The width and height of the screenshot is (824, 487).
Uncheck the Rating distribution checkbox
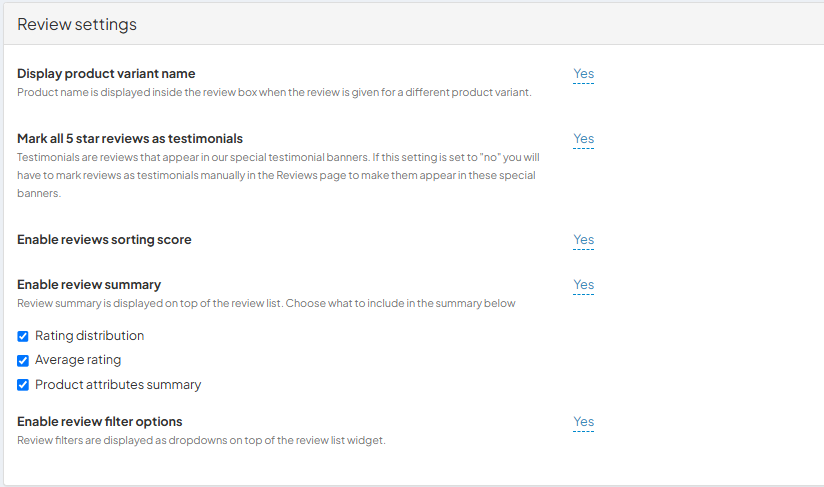[23, 336]
